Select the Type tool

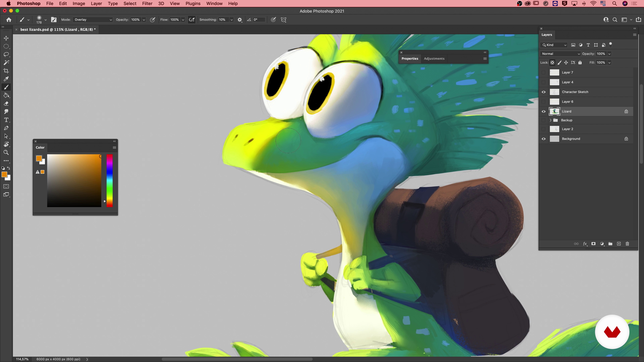(x=6, y=120)
